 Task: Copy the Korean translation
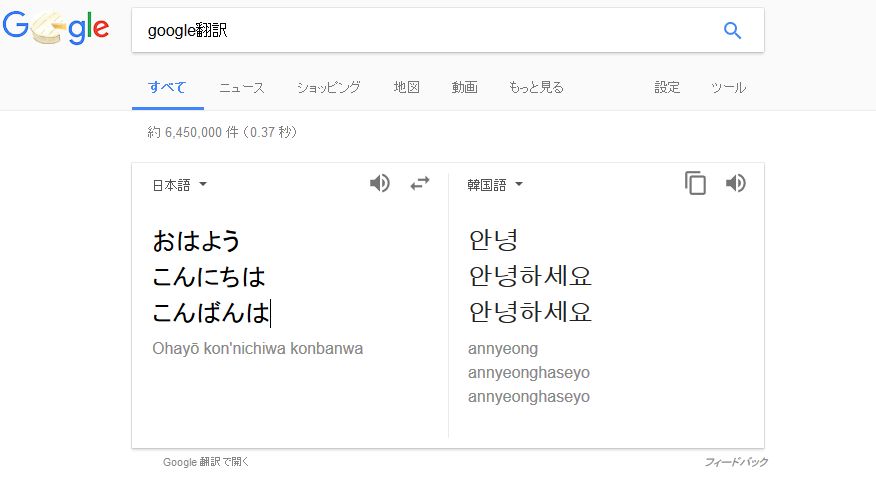click(695, 184)
